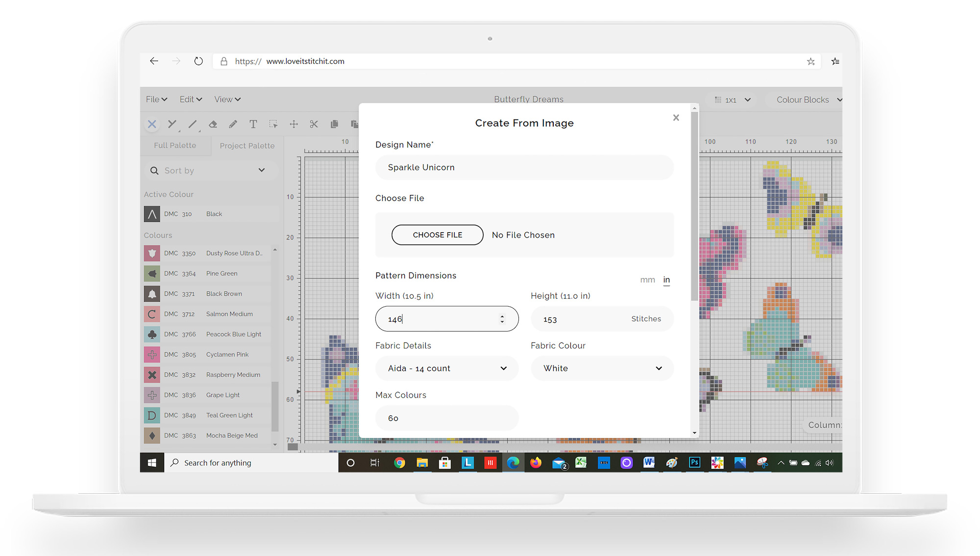Click the copy icon in toolbar

[x=334, y=124]
